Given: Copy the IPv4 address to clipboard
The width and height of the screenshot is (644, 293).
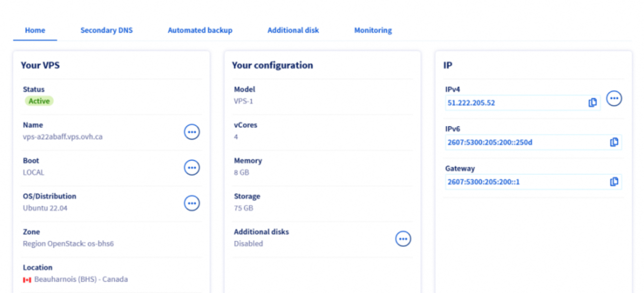Looking at the screenshot, I should pos(592,103).
